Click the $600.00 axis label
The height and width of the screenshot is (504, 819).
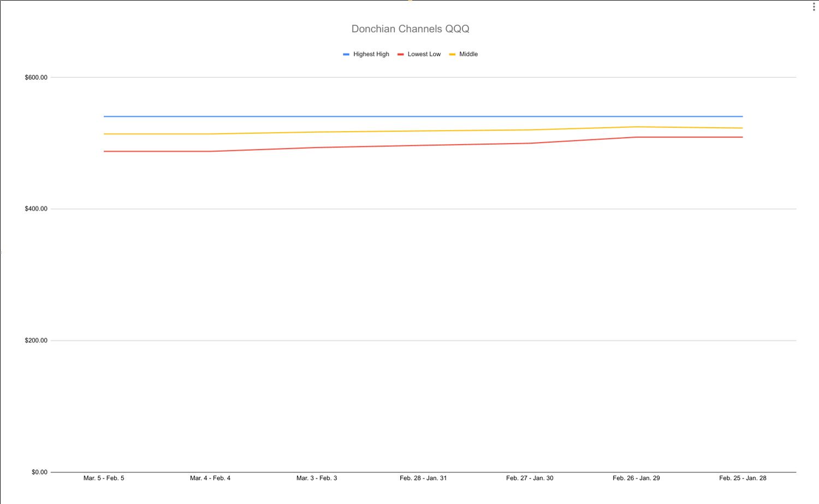36,78
